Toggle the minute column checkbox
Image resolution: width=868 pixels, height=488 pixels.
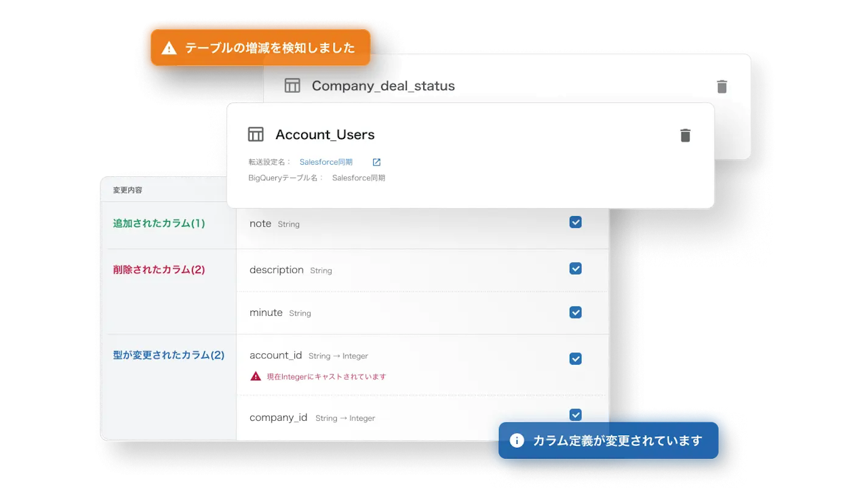(576, 312)
